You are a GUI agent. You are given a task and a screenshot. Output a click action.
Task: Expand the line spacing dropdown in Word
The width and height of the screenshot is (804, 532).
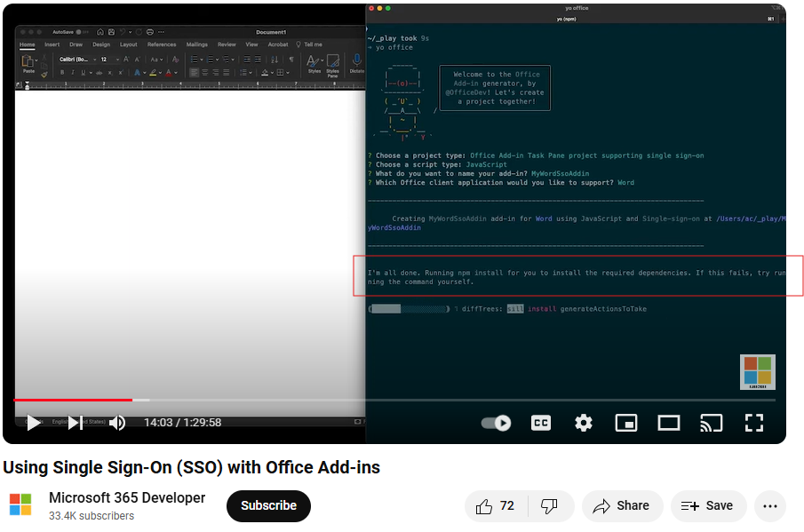251,73
